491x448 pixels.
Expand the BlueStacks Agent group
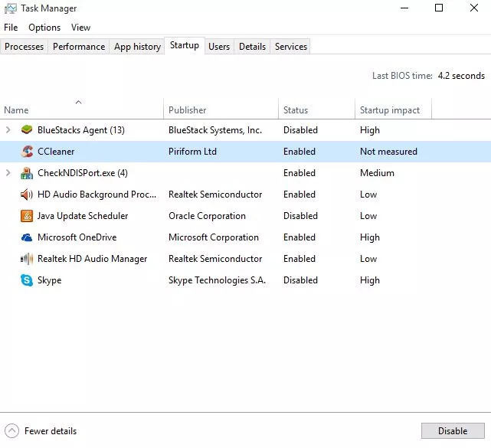8,129
